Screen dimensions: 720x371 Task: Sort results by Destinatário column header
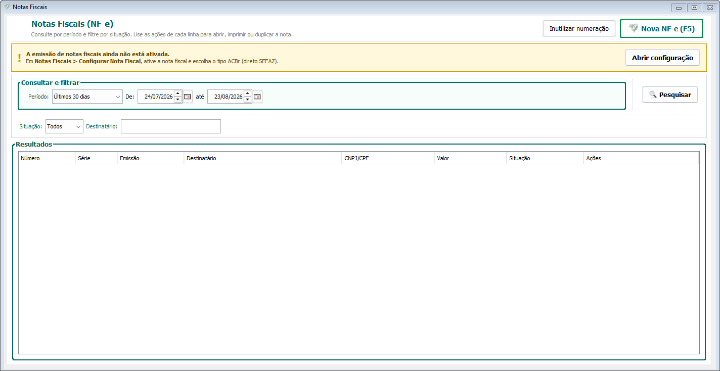pyautogui.click(x=263, y=158)
